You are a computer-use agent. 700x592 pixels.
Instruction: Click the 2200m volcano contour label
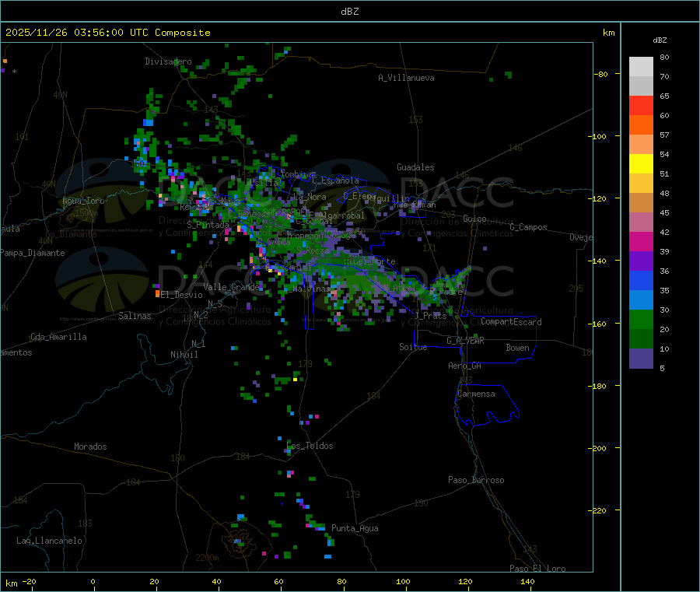[207, 558]
